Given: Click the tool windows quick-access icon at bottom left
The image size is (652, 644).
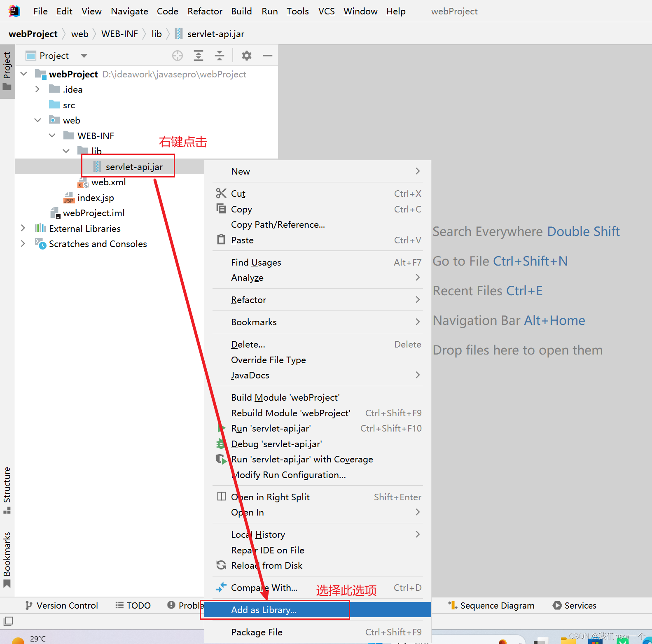Looking at the screenshot, I should click(8, 621).
